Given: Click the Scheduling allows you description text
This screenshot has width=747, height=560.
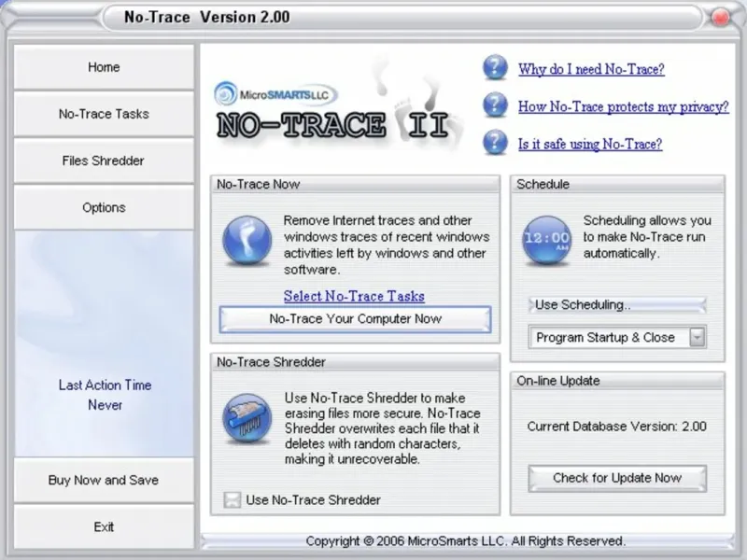Looking at the screenshot, I should (647, 237).
